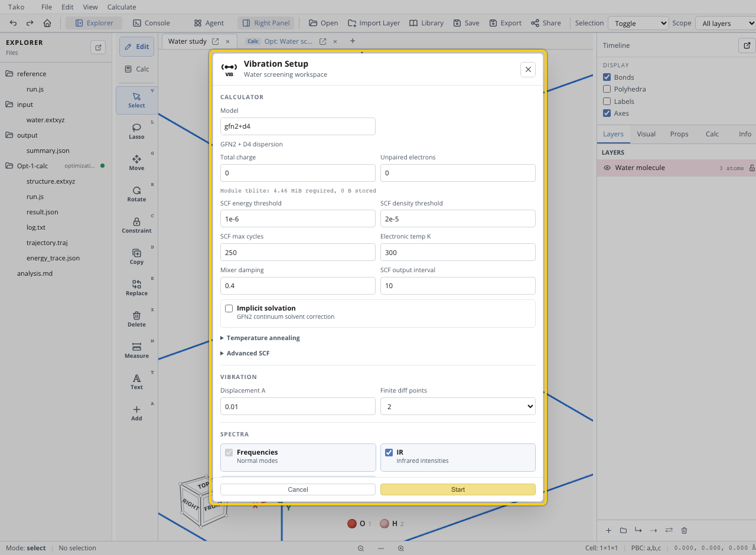
Task: Expand the Advanced SCF section
Action: [245, 353]
